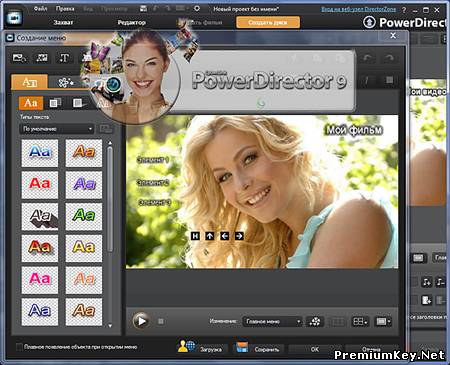Choose the red-yellow gradient Aa preset
Image resolution: width=450 pixels, height=365 pixels.
click(x=40, y=248)
